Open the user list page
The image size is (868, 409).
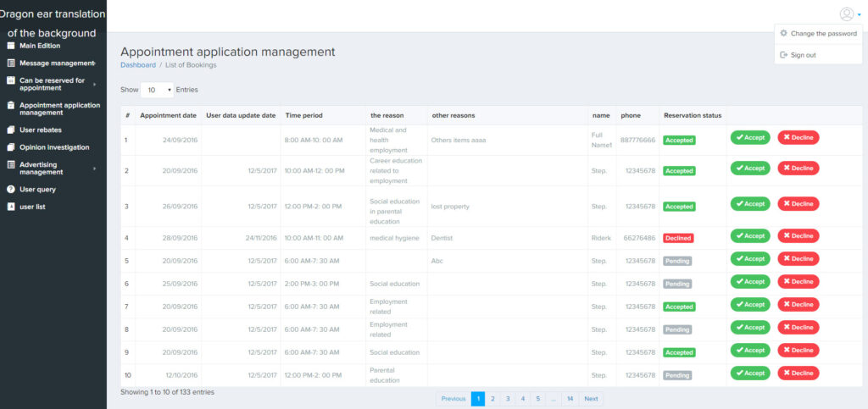pyautogui.click(x=32, y=207)
